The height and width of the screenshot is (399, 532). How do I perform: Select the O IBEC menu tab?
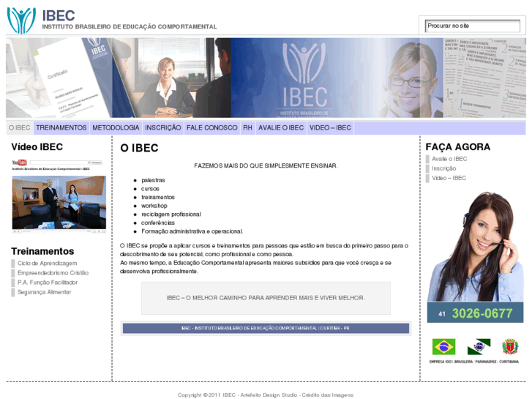pyautogui.click(x=19, y=127)
